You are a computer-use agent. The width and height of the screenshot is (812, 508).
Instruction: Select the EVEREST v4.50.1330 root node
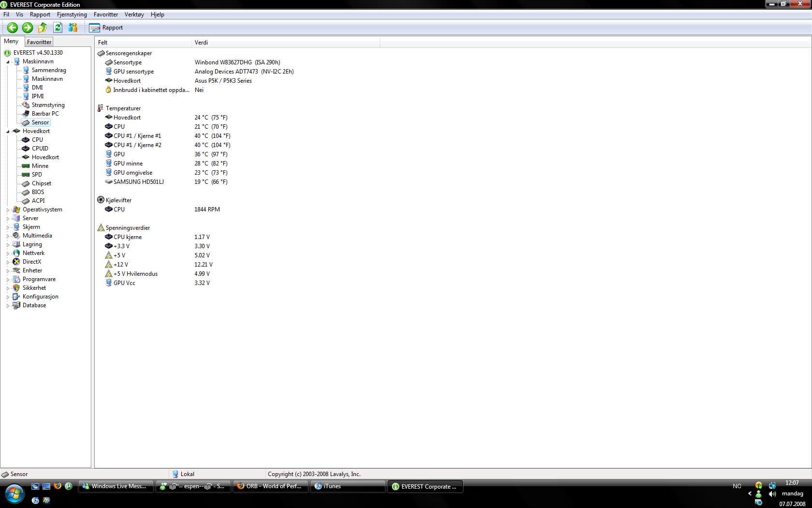(x=38, y=53)
